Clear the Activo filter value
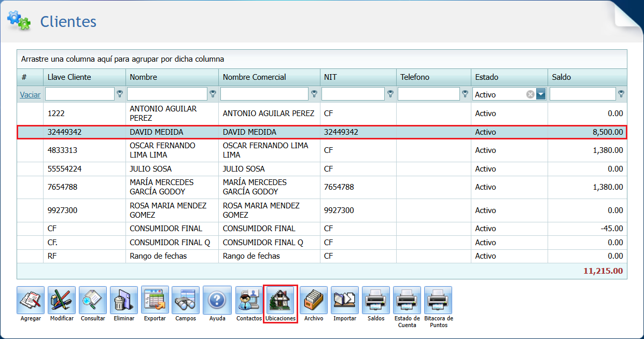Viewport: 644px width, 339px height. click(530, 94)
